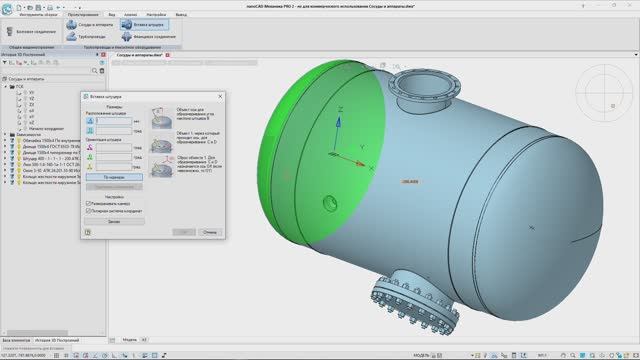
Task: Click the disabled OK button in dialog
Action: click(x=184, y=232)
